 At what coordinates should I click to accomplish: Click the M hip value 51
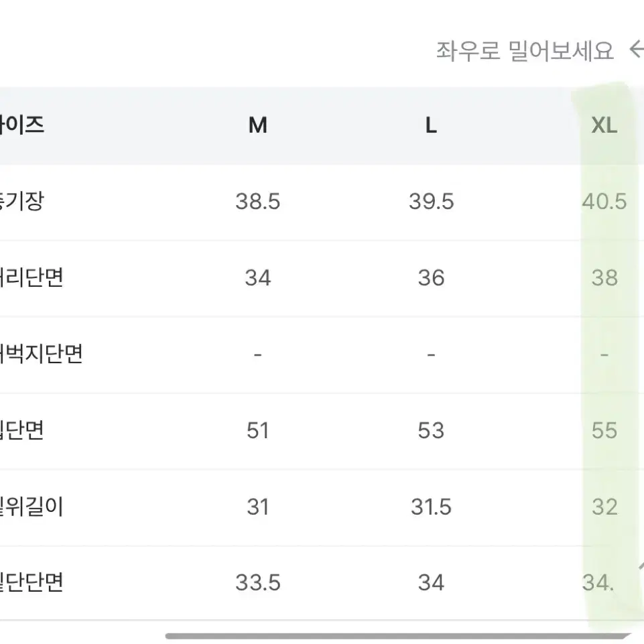coord(257,430)
